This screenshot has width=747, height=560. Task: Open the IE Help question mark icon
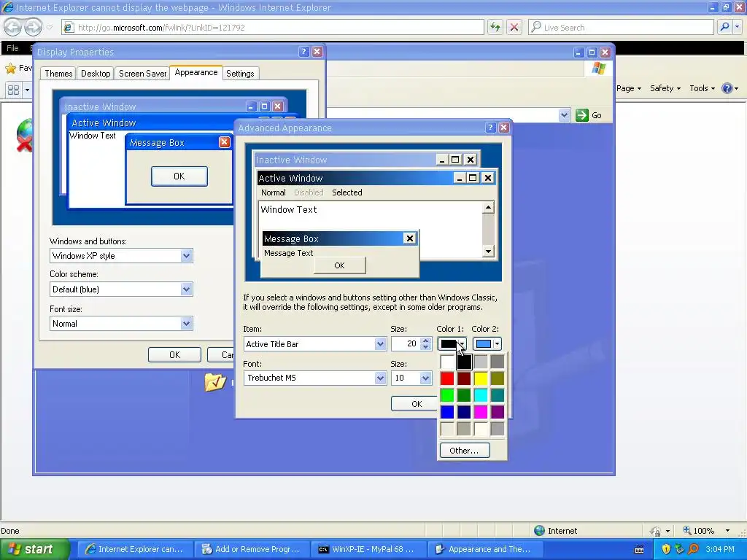(x=727, y=88)
